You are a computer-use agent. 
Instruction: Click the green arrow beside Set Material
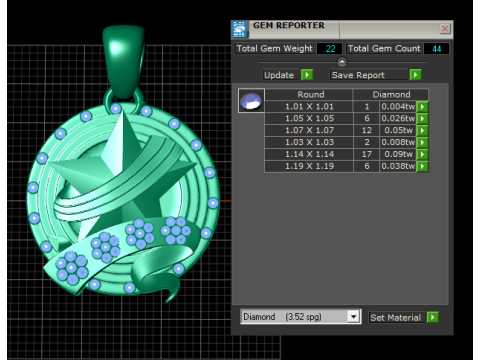[x=433, y=317]
